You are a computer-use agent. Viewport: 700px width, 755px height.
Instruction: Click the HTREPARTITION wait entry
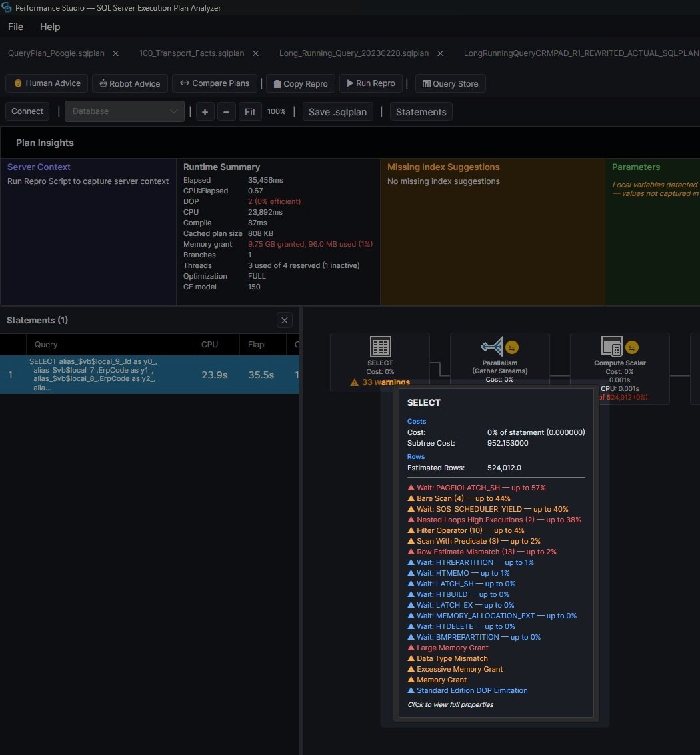tap(470, 562)
